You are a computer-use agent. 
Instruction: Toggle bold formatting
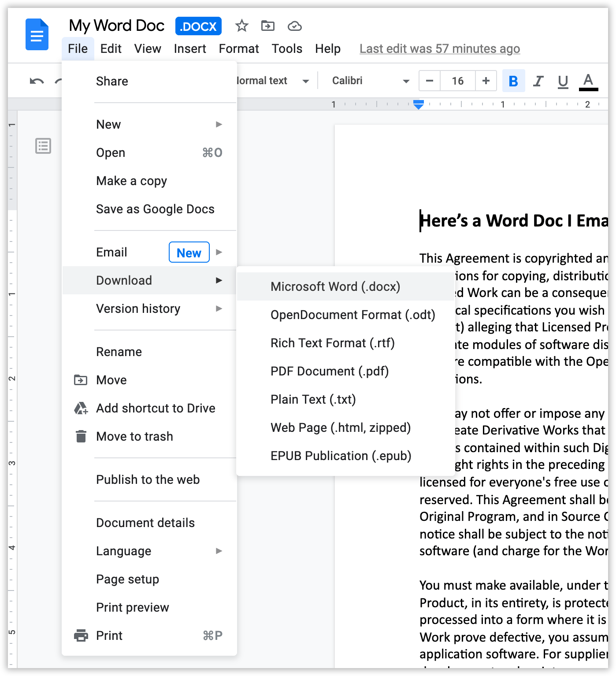click(x=513, y=81)
